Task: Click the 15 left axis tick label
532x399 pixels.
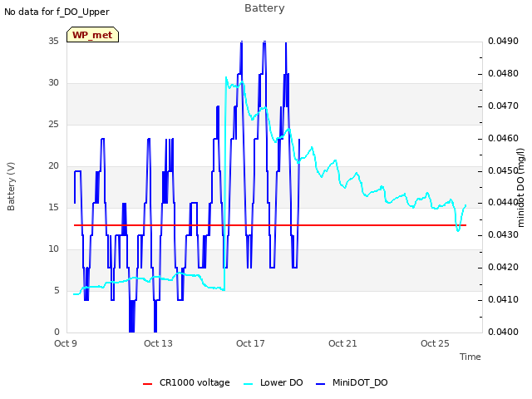Action: pos(53,207)
